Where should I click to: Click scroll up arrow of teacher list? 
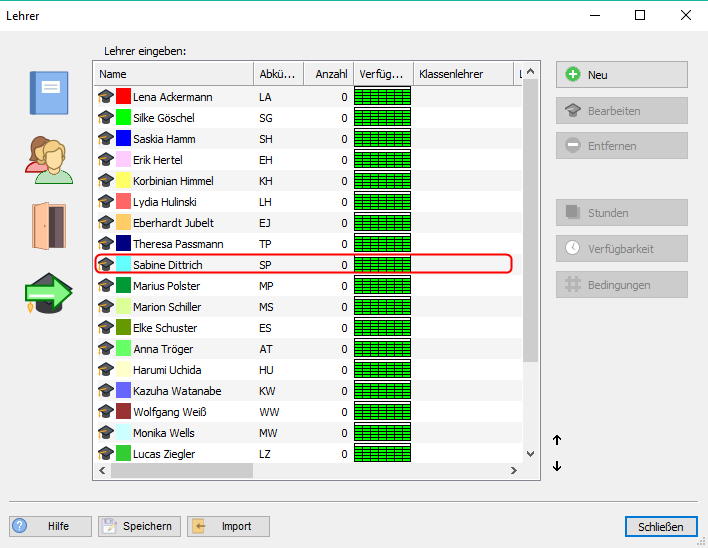pos(531,72)
